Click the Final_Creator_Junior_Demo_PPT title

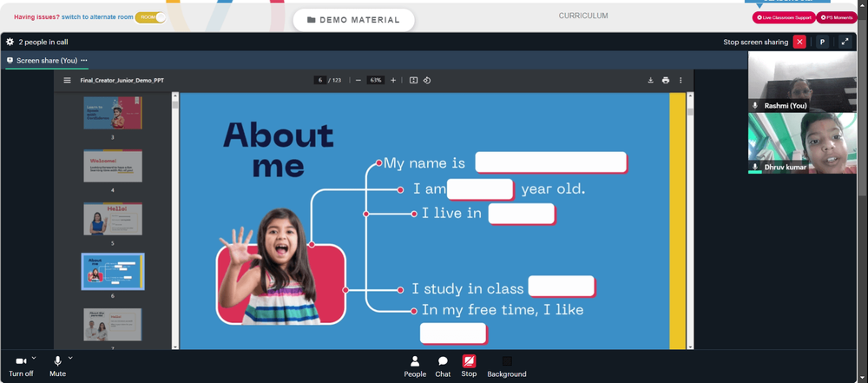click(x=122, y=81)
